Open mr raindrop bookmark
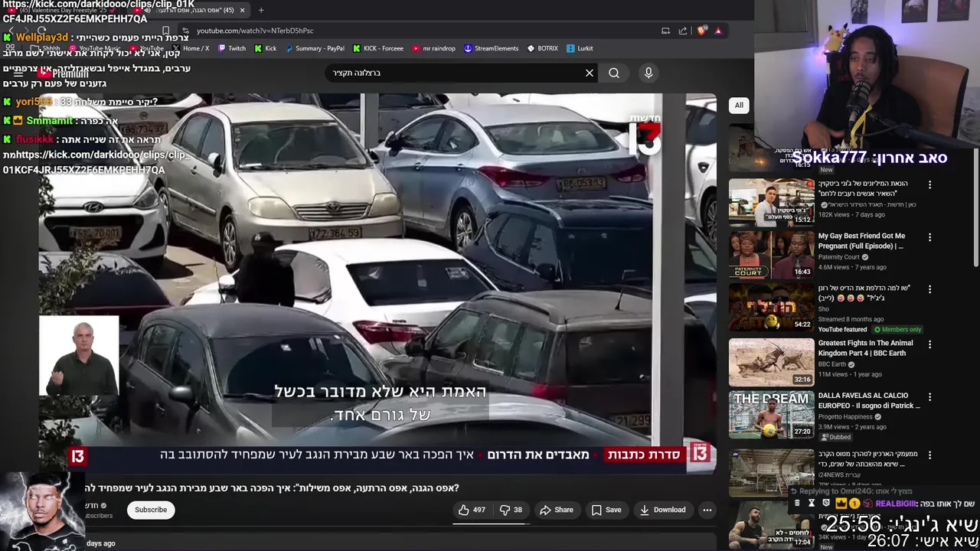The image size is (980, 551). 434,48
